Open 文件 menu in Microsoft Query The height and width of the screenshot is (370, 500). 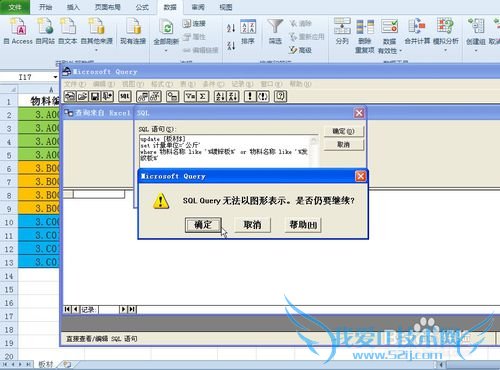pyautogui.click(x=75, y=84)
